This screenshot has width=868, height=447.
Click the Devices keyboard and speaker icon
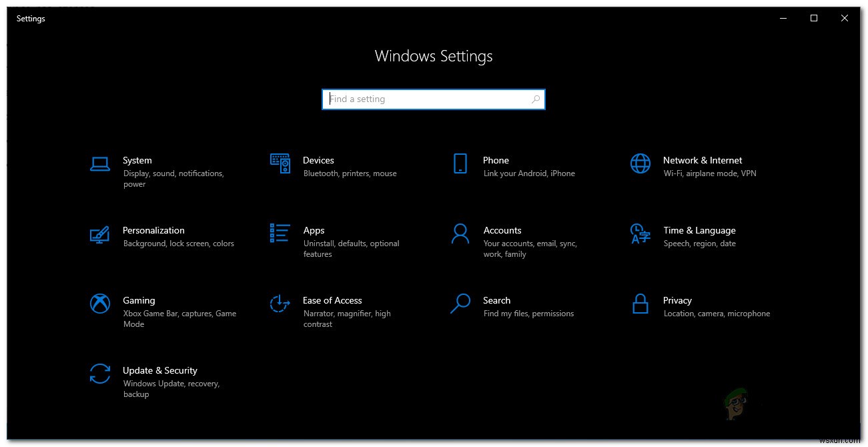(x=280, y=163)
